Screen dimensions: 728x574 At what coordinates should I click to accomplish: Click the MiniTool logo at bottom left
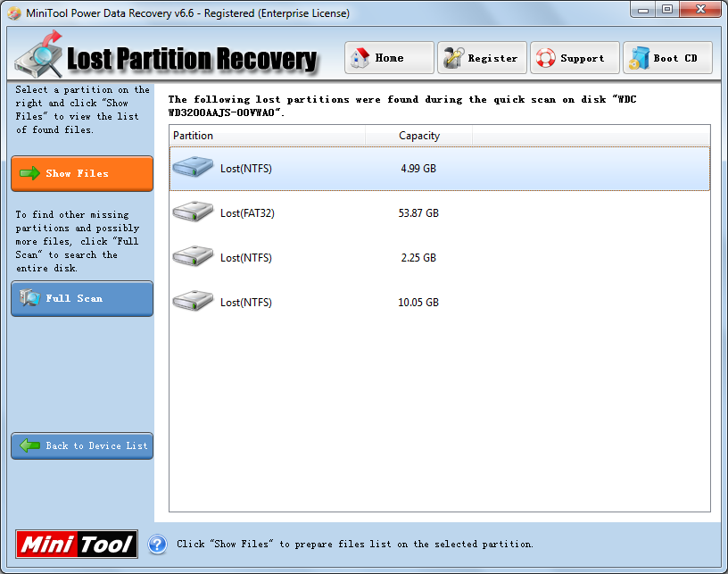(77, 544)
